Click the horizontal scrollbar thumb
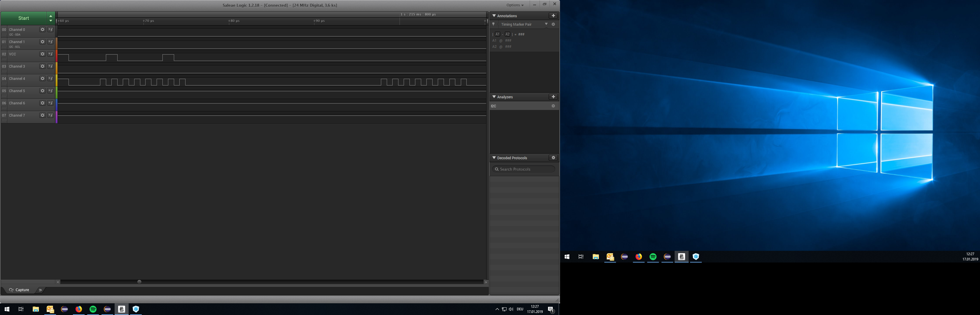This screenshot has width=980, height=315. coord(139,282)
